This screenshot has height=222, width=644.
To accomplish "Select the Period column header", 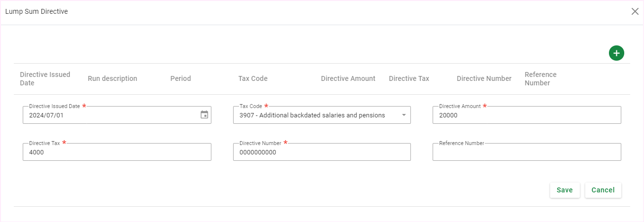I will point(181,78).
